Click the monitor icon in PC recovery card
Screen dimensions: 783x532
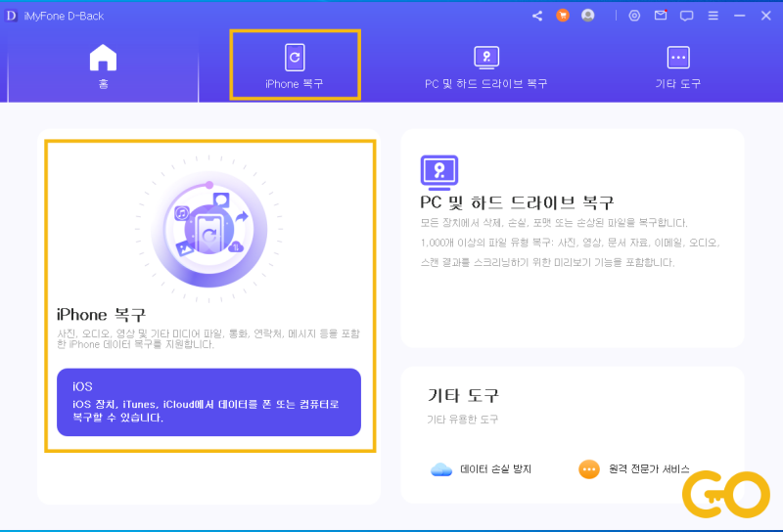click(439, 173)
